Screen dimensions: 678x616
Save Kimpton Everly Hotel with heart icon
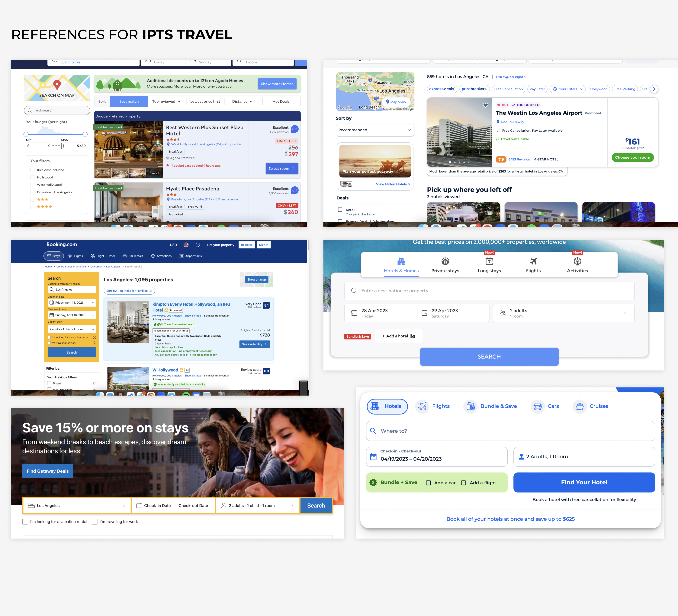click(x=145, y=305)
